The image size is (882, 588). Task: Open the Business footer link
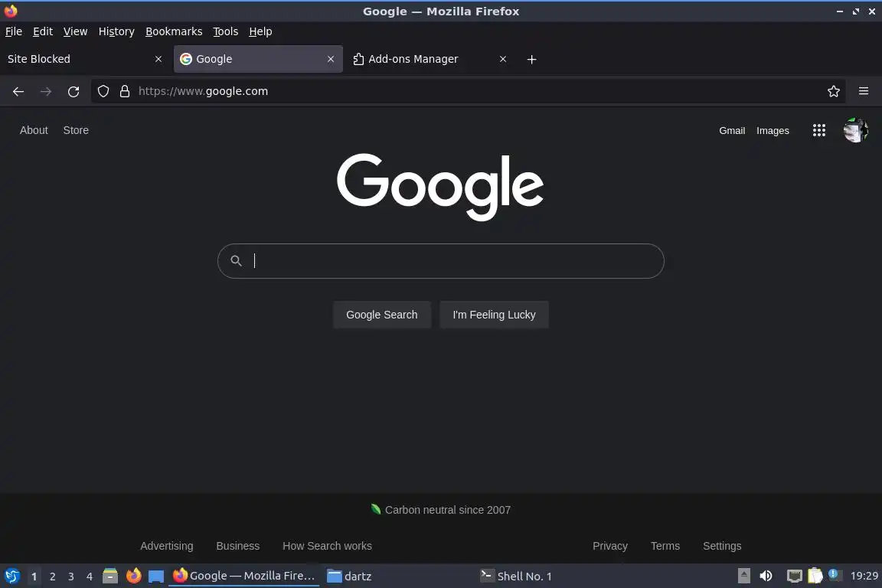point(238,546)
